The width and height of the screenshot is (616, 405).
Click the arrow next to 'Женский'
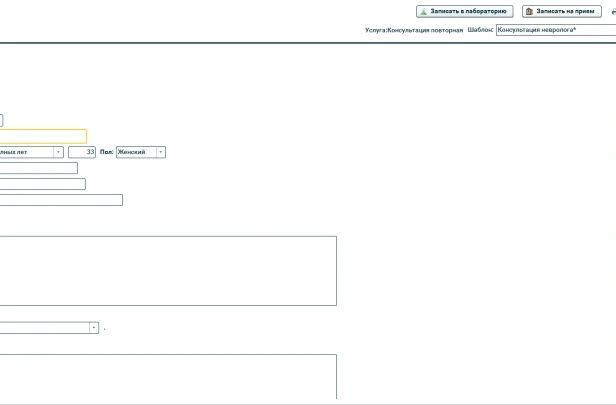click(160, 152)
